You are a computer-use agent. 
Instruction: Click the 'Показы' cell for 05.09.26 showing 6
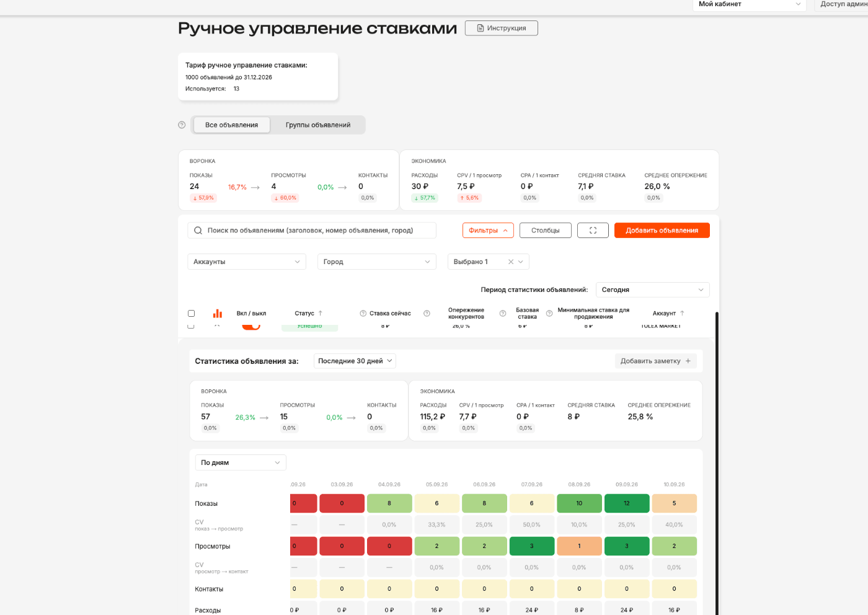pyautogui.click(x=437, y=503)
